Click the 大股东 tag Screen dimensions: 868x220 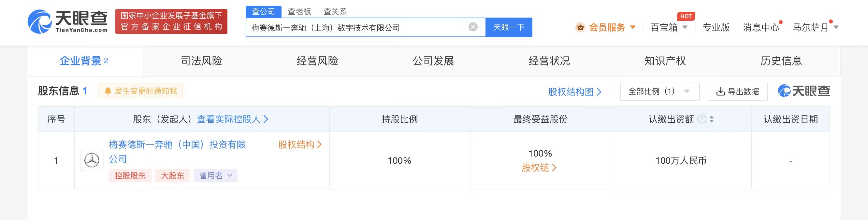click(x=172, y=176)
